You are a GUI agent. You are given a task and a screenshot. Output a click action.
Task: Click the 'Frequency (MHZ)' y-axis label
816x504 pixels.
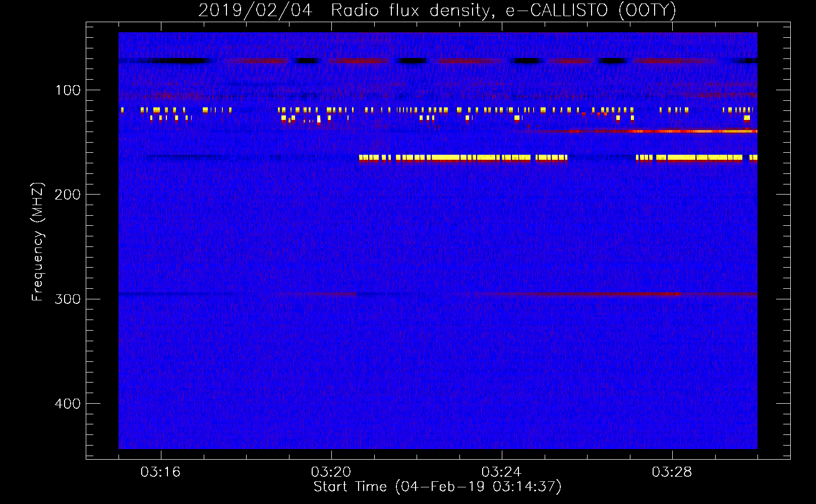(38, 241)
